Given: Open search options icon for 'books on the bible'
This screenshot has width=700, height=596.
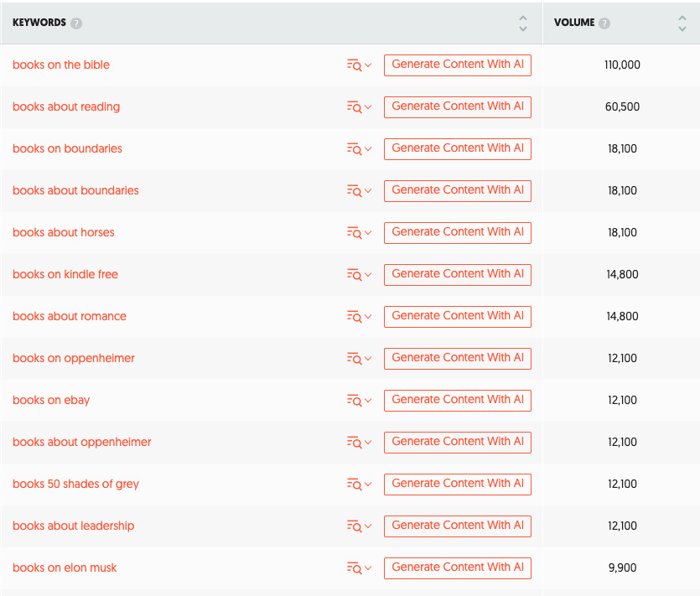Looking at the screenshot, I should pos(355,65).
